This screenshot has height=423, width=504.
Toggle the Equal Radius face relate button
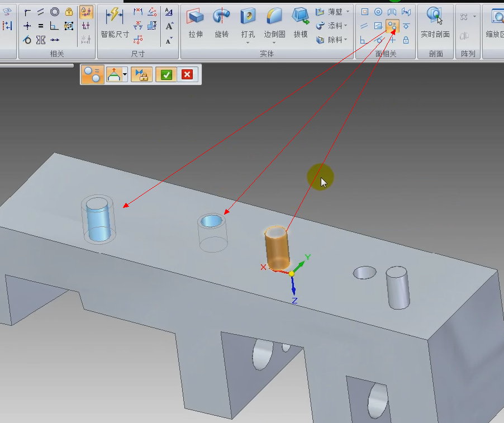coord(392,26)
